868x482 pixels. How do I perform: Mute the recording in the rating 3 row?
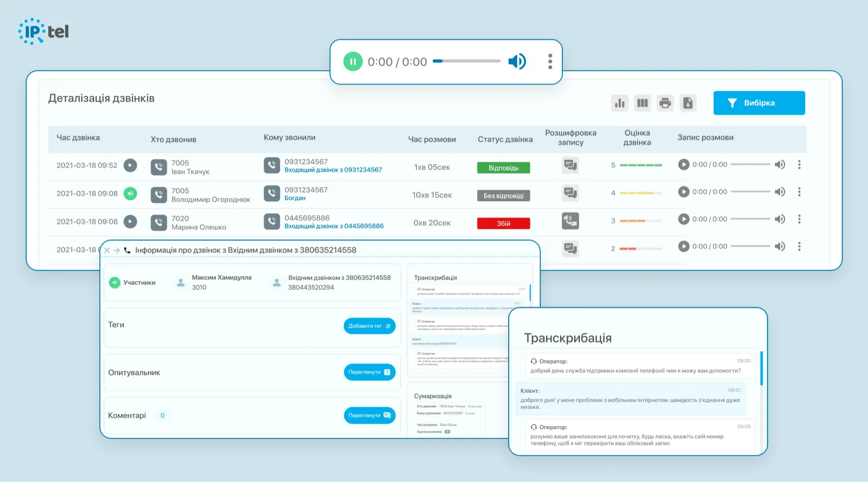pos(780,219)
